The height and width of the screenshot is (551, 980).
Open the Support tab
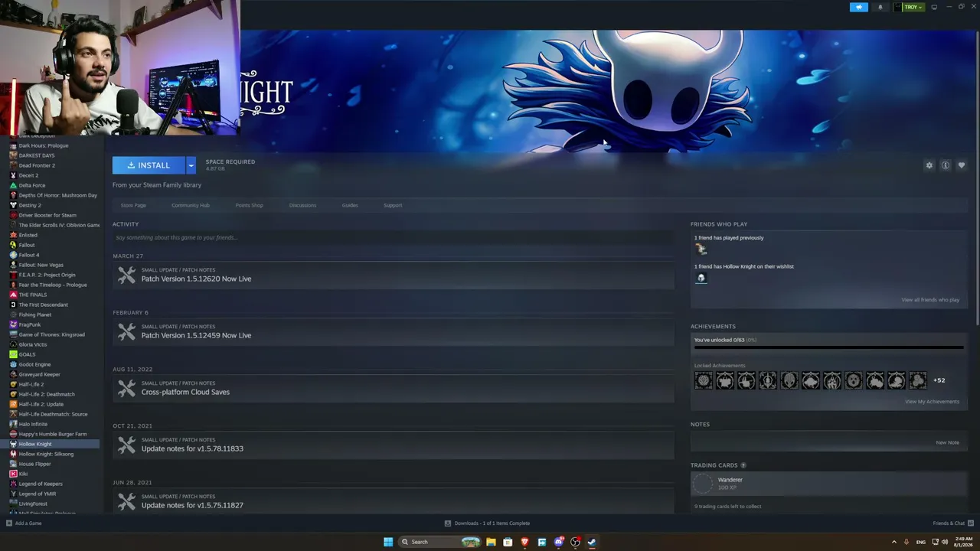[x=393, y=205]
